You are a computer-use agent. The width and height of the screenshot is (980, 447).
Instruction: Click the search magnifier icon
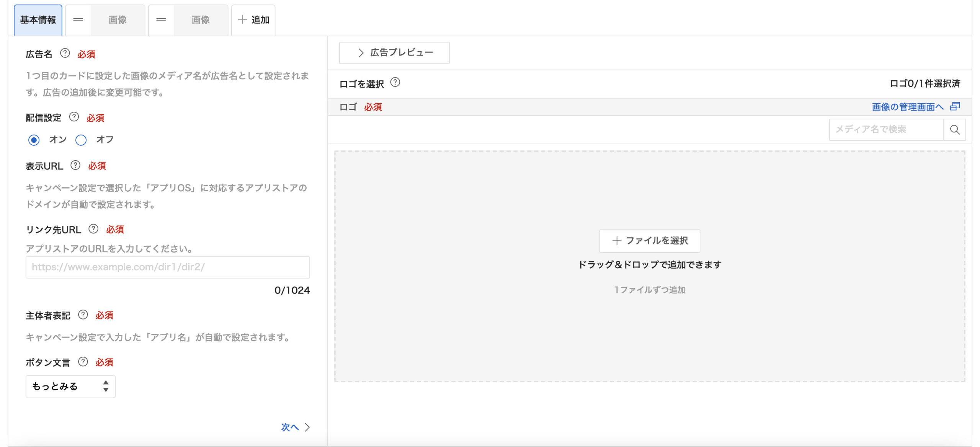(955, 129)
